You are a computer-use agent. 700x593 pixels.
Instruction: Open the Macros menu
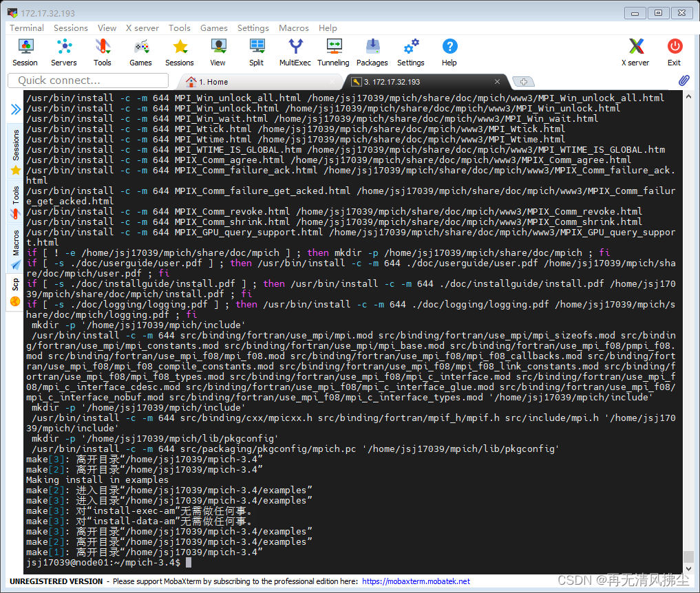(294, 28)
